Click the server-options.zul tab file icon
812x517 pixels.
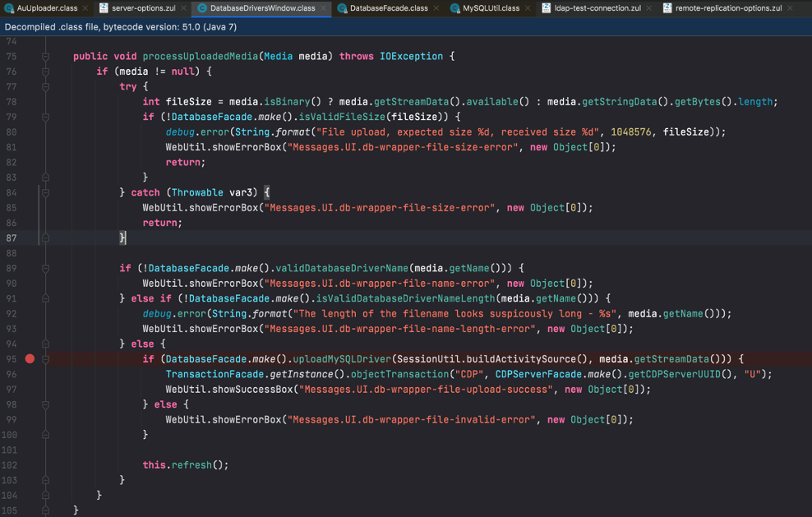tap(104, 8)
